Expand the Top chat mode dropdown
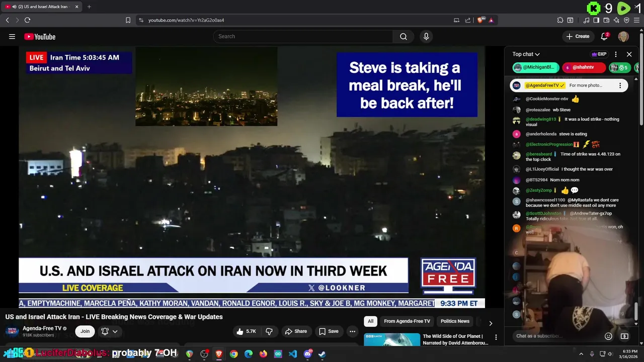The image size is (644, 362). pyautogui.click(x=526, y=54)
